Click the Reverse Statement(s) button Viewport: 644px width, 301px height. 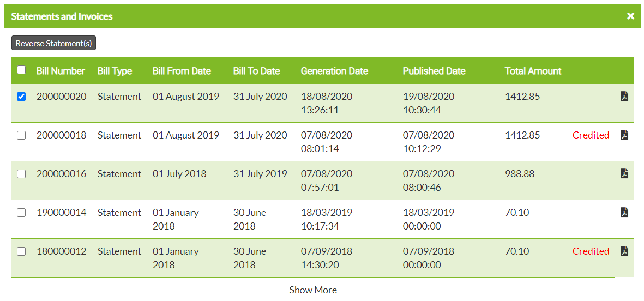(x=53, y=44)
